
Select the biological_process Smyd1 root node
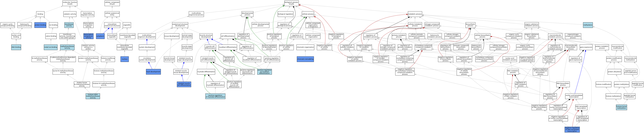[291, 3]
